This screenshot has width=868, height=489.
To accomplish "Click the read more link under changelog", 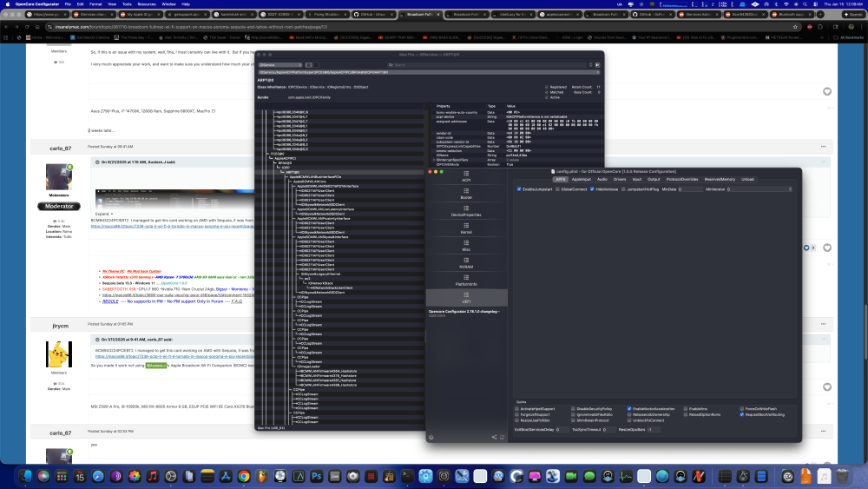I will point(437,315).
